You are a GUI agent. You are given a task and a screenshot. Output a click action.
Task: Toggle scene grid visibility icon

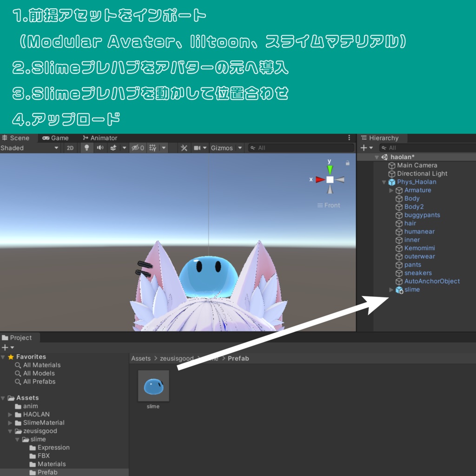pos(152,148)
